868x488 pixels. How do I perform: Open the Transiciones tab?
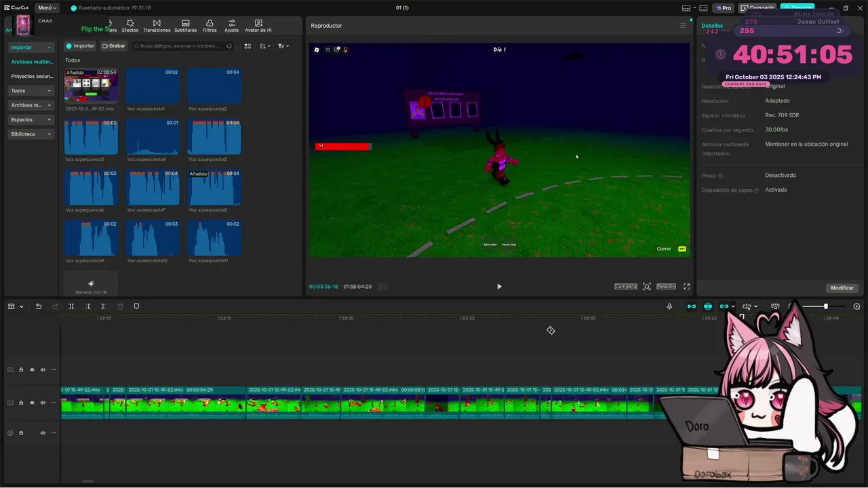157,26
